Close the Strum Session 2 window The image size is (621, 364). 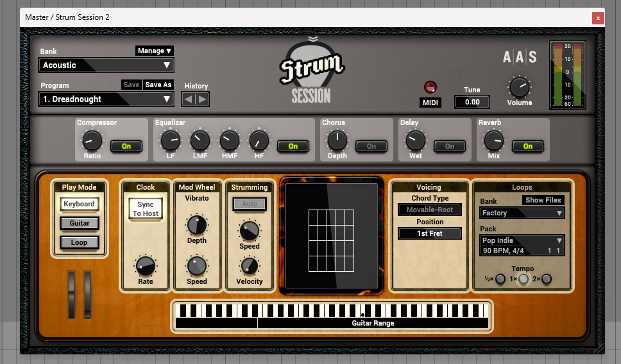pyautogui.click(x=598, y=18)
